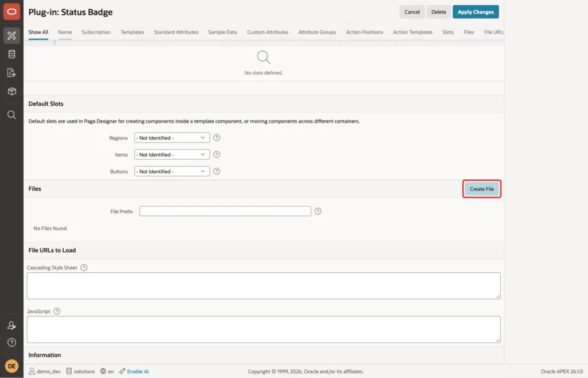Image resolution: width=588 pixels, height=378 pixels.
Task: Open the Sample Data tab
Action: pyautogui.click(x=222, y=32)
